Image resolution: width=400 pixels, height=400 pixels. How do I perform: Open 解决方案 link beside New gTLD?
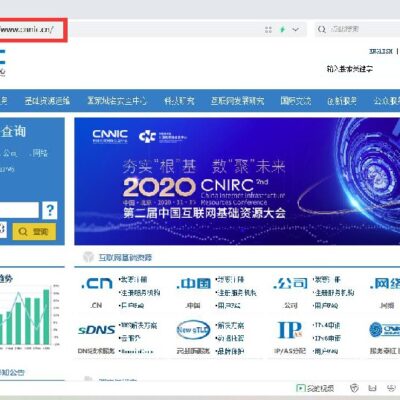click(x=230, y=325)
